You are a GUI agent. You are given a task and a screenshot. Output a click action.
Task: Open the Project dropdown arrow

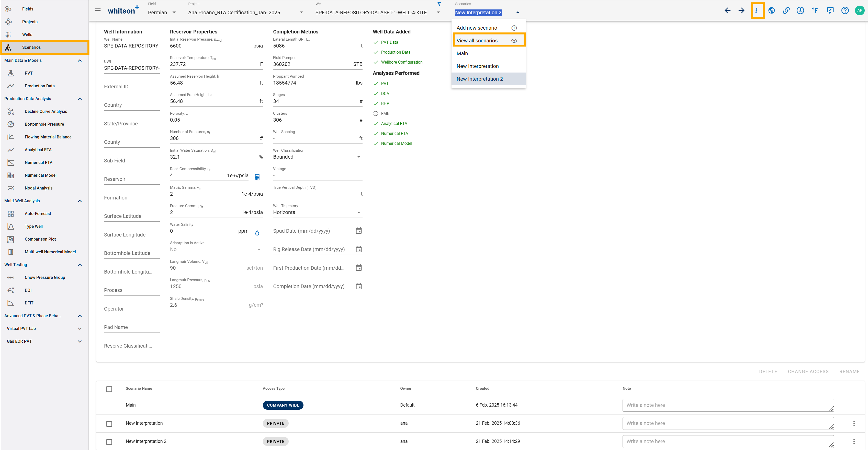click(x=301, y=13)
